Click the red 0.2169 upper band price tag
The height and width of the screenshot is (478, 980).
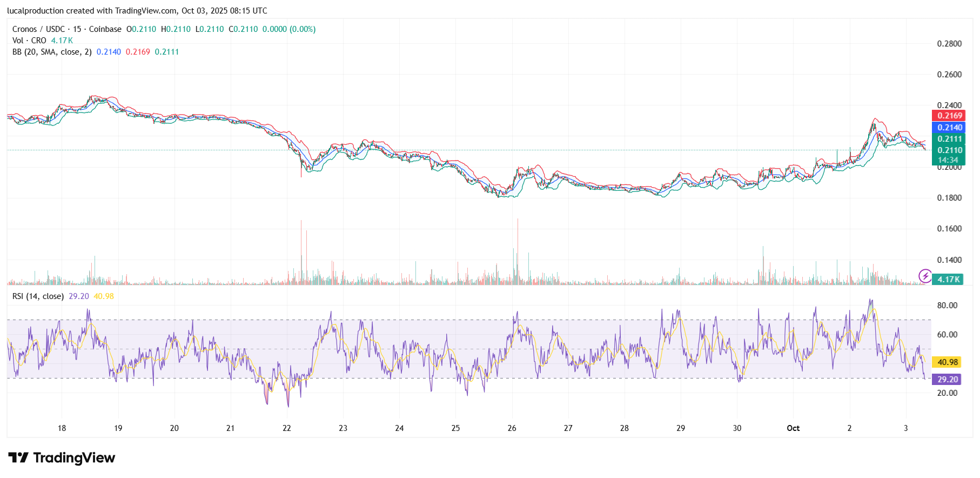(949, 116)
